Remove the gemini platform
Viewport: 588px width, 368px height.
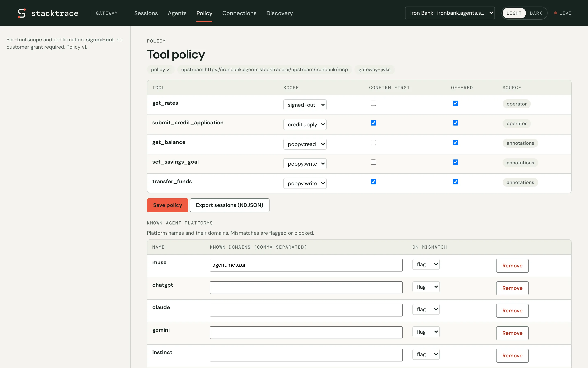coord(512,333)
